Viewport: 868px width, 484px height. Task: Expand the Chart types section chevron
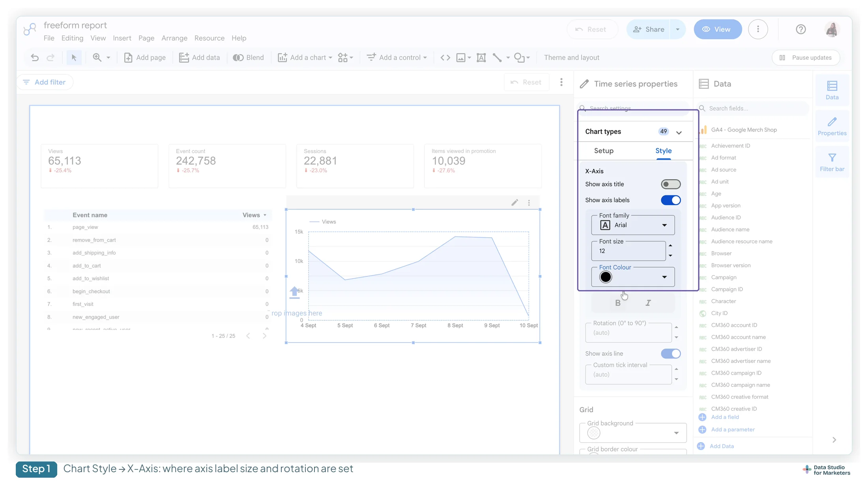click(x=679, y=133)
